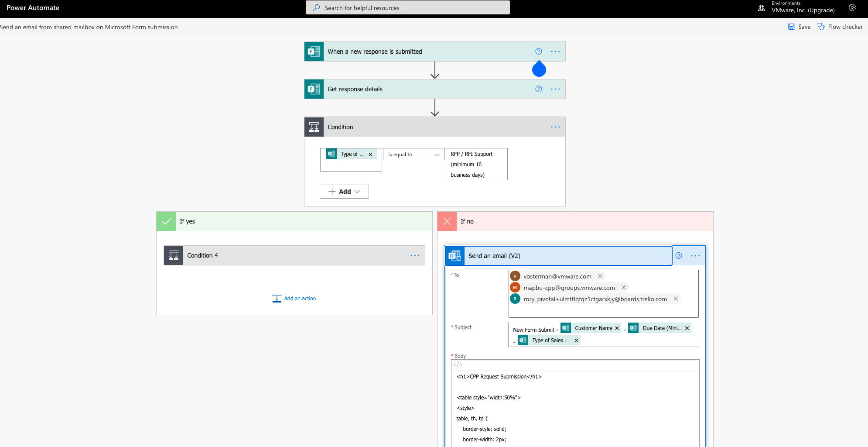The image size is (868, 447).
Task: Click 'New Form Submit -' text in Subject
Action: 535,330
